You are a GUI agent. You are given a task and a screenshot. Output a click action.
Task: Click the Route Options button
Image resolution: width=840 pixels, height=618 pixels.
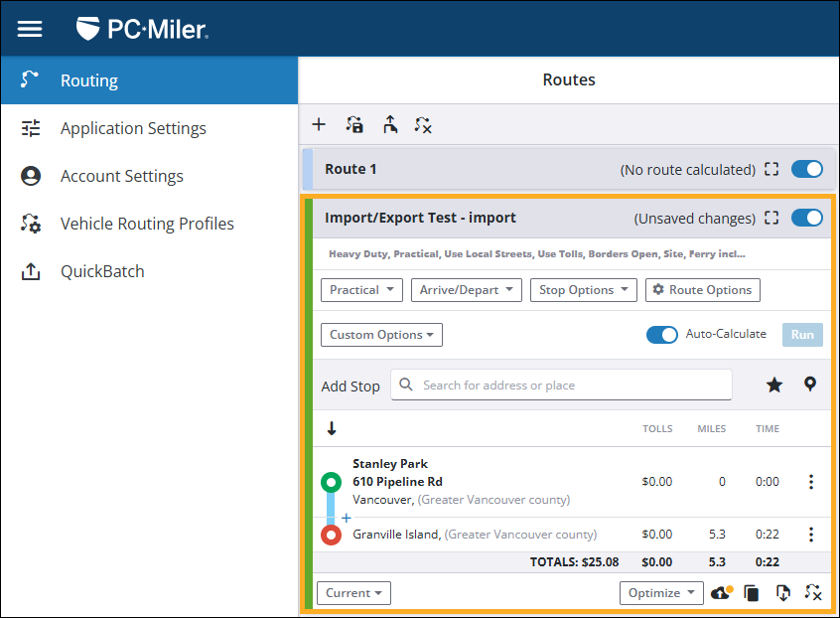(702, 290)
